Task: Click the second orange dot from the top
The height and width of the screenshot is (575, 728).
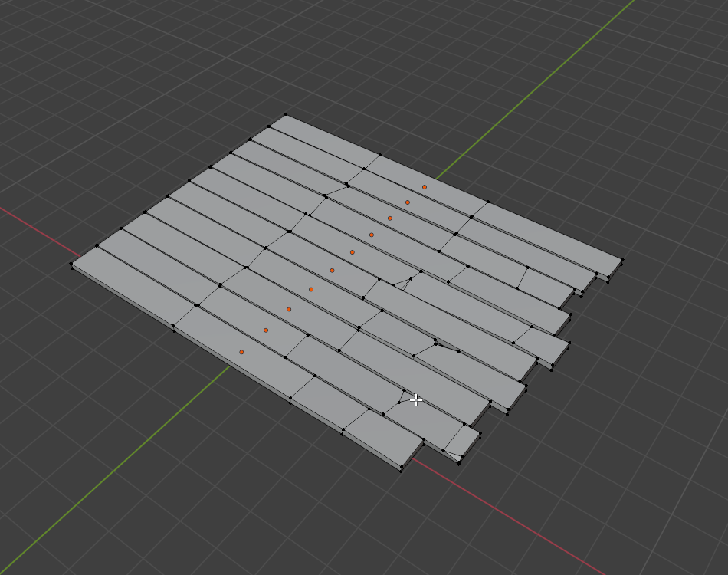Action: 408,202
